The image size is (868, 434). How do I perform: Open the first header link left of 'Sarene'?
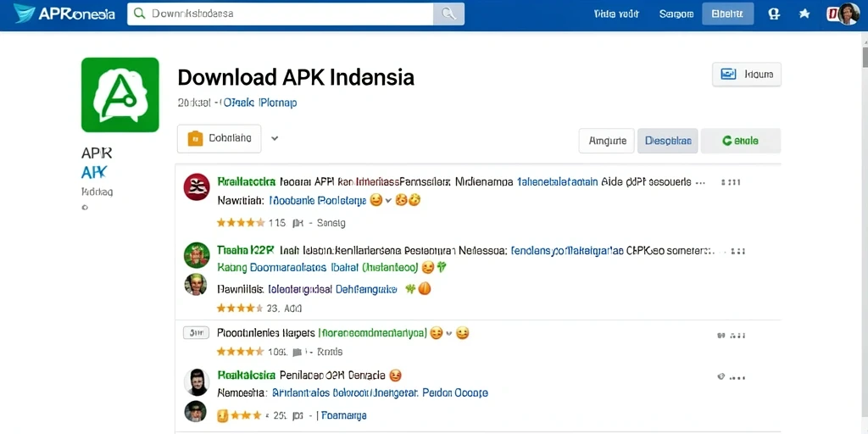[616, 14]
